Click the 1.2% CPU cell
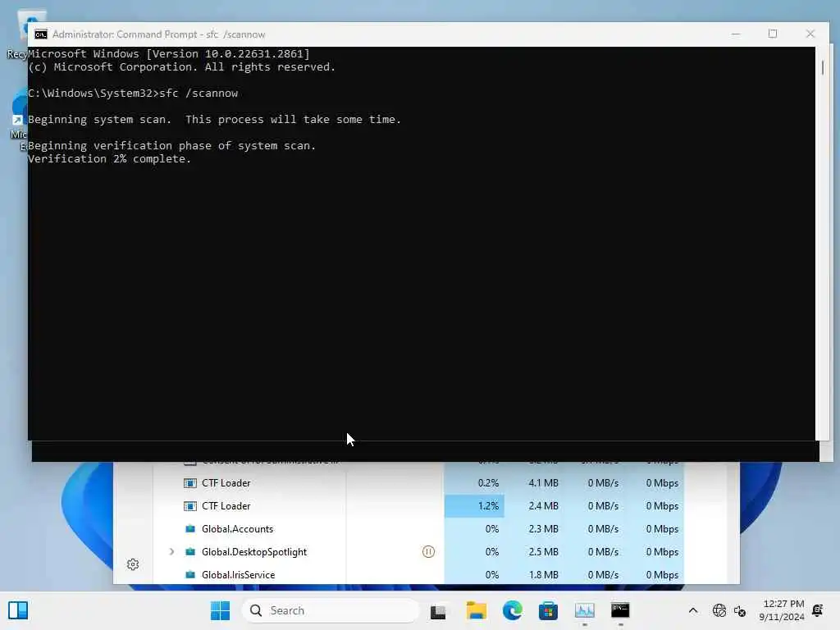 474,505
